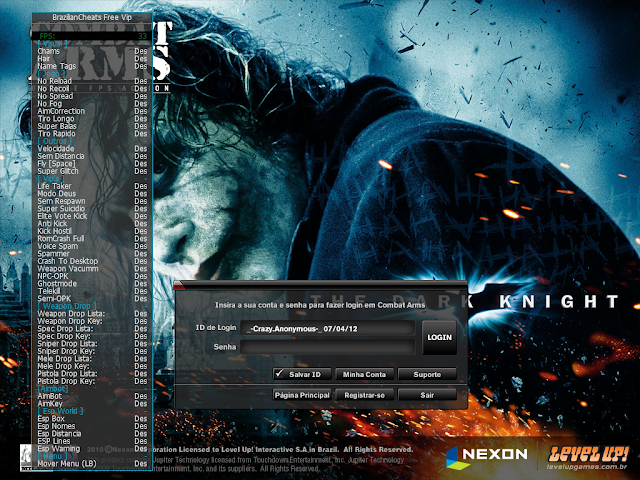The height and width of the screenshot is (480, 640).
Task: Click the Level Up! logo
Action: point(588,458)
